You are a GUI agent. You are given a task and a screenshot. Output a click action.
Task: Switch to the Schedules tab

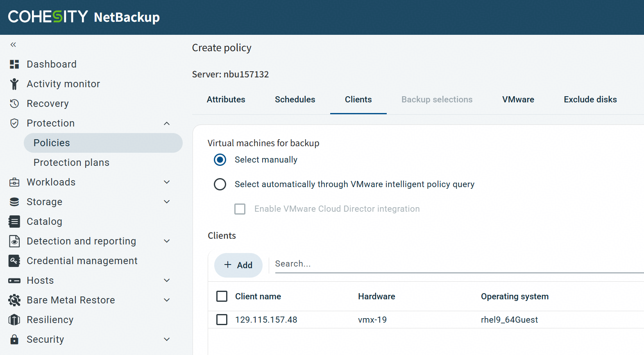click(x=295, y=99)
